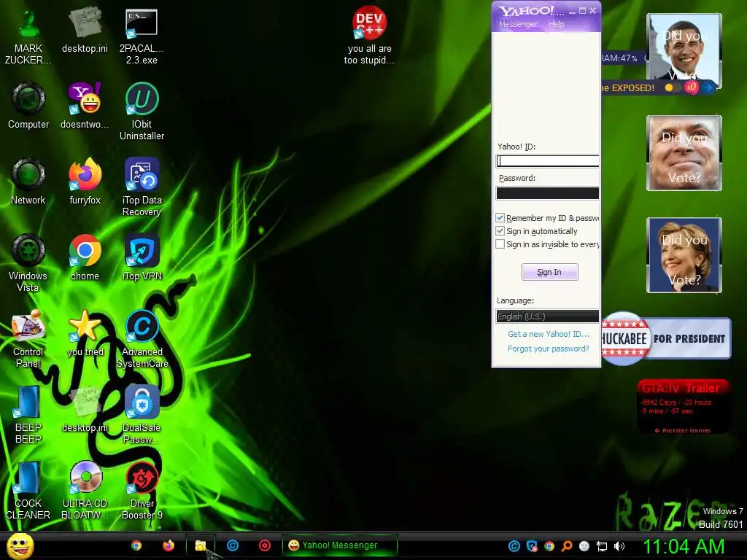Focus the Password input field
The image size is (747, 560).
click(x=547, y=192)
